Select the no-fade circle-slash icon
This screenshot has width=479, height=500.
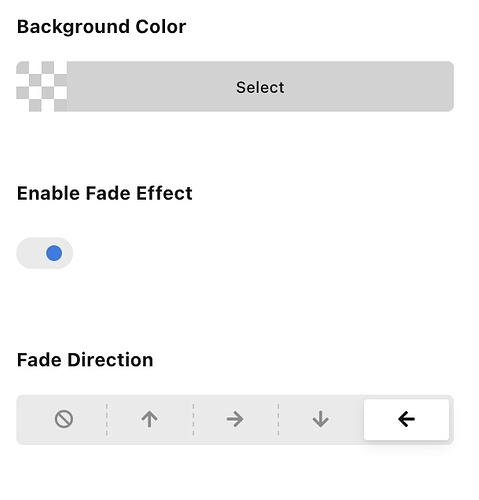click(x=64, y=419)
